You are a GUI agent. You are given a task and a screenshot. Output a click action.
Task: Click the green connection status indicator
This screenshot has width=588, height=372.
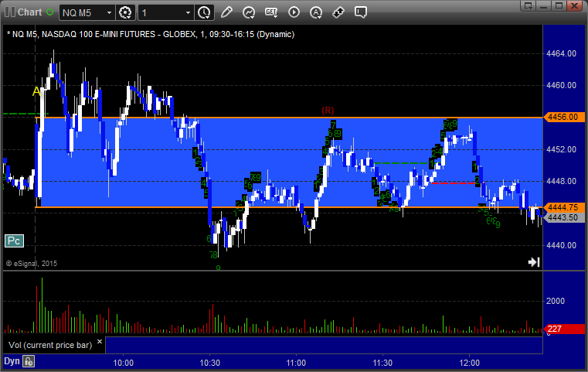click(x=49, y=12)
